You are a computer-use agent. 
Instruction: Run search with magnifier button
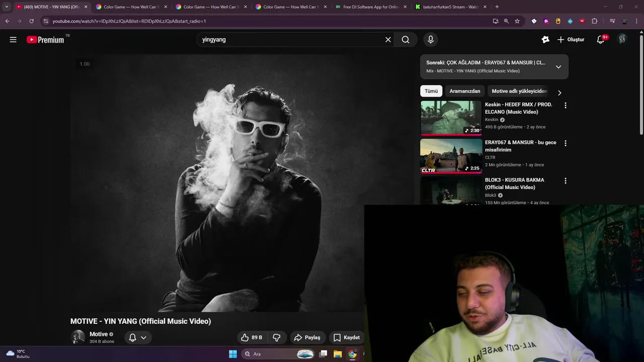[x=406, y=40]
